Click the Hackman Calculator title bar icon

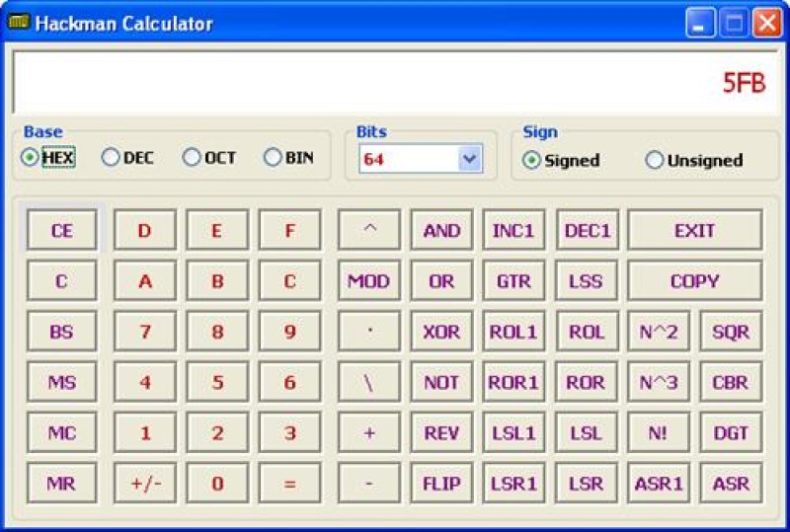coord(18,23)
